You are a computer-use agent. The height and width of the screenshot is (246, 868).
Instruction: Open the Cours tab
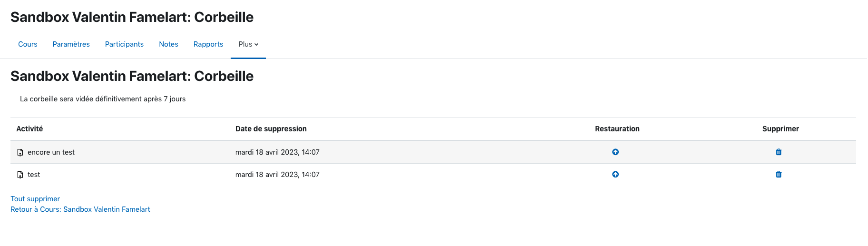[28, 44]
